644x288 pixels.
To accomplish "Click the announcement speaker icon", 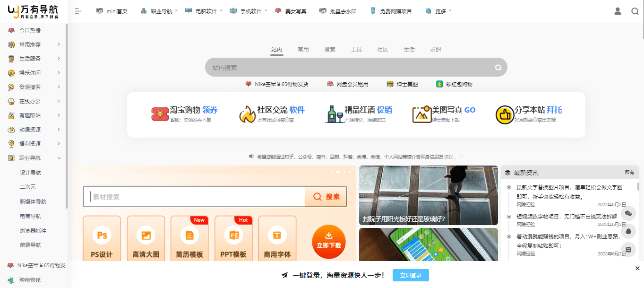I will (251, 156).
